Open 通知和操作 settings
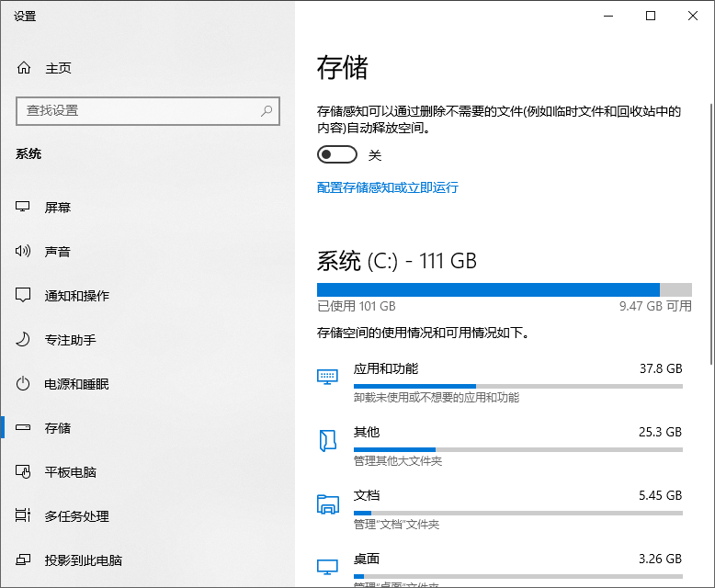The width and height of the screenshot is (715, 588). pos(148,295)
